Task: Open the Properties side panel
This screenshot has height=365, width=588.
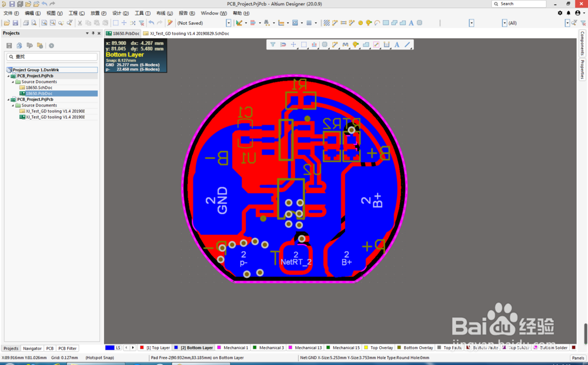Action: pos(582,69)
